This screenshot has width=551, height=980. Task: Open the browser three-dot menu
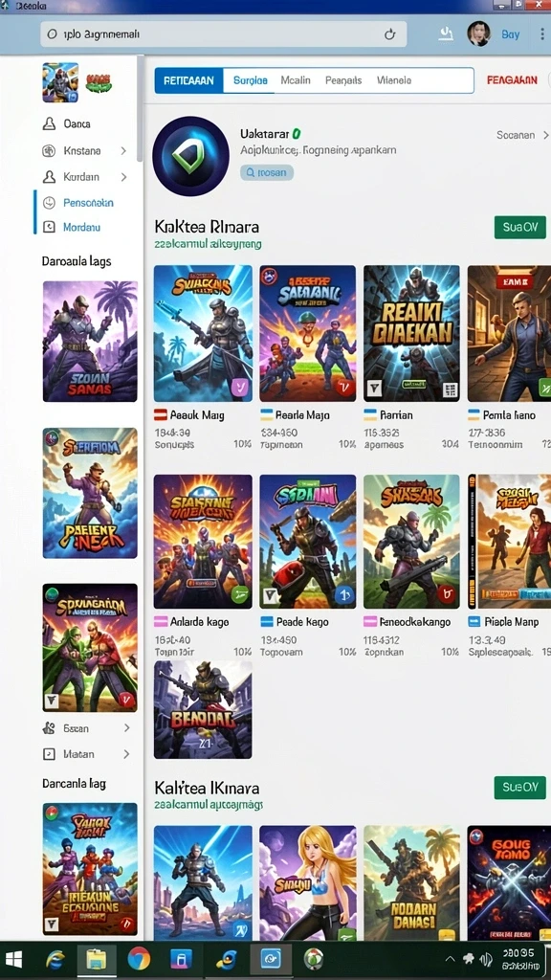[541, 33]
